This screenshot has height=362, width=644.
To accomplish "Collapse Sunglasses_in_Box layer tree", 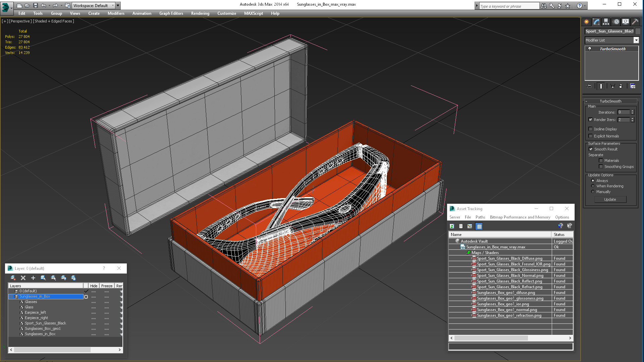I will (x=11, y=296).
